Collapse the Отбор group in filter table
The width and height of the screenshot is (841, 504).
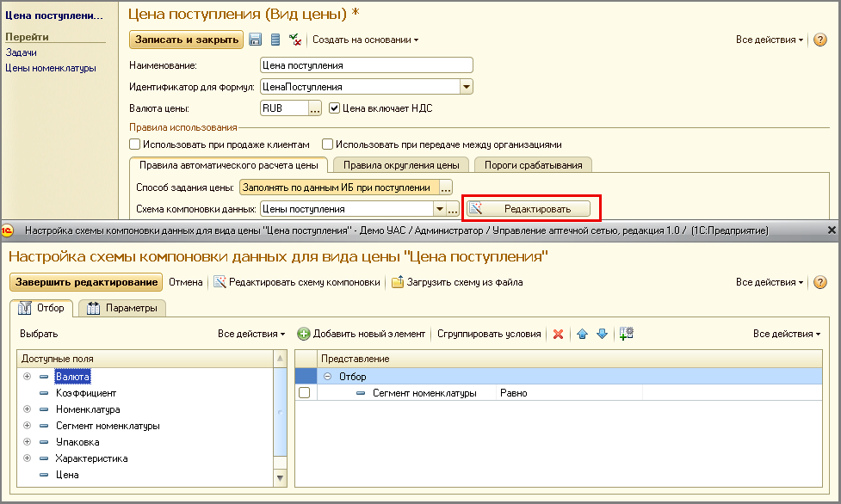327,377
